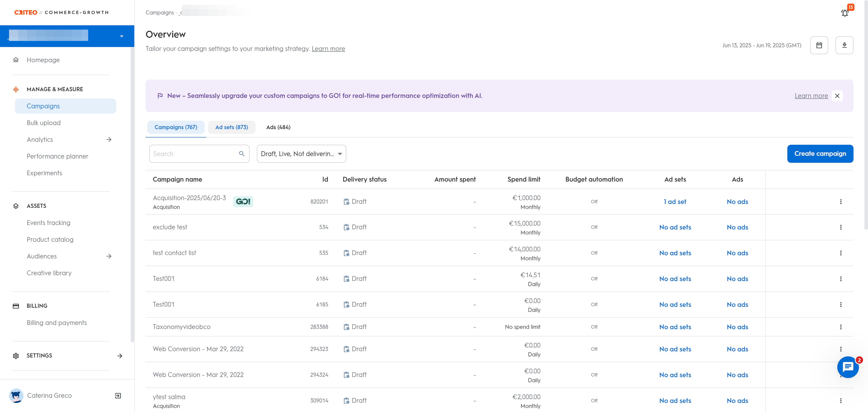Image resolution: width=868 pixels, height=412 pixels.
Task: Open the three-dot menu for Taxonomyvideobco row
Action: (840, 327)
